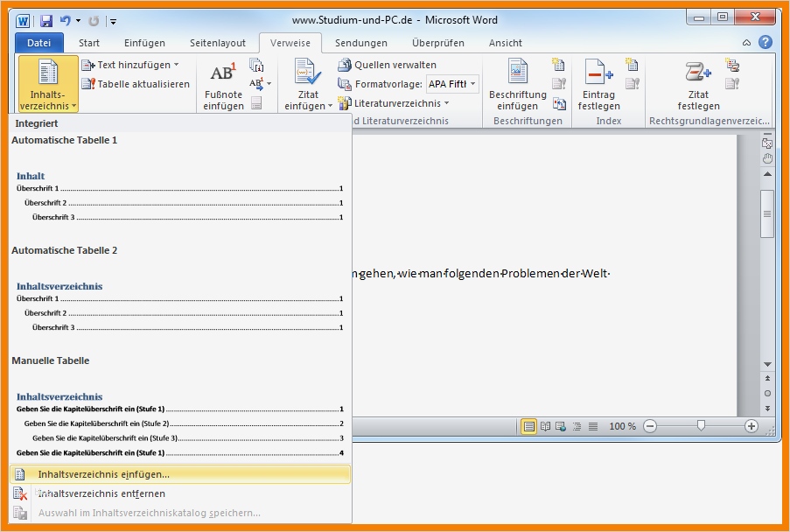Expand the Undo history dropdown arrow
The height and width of the screenshot is (532, 790).
pos(78,21)
